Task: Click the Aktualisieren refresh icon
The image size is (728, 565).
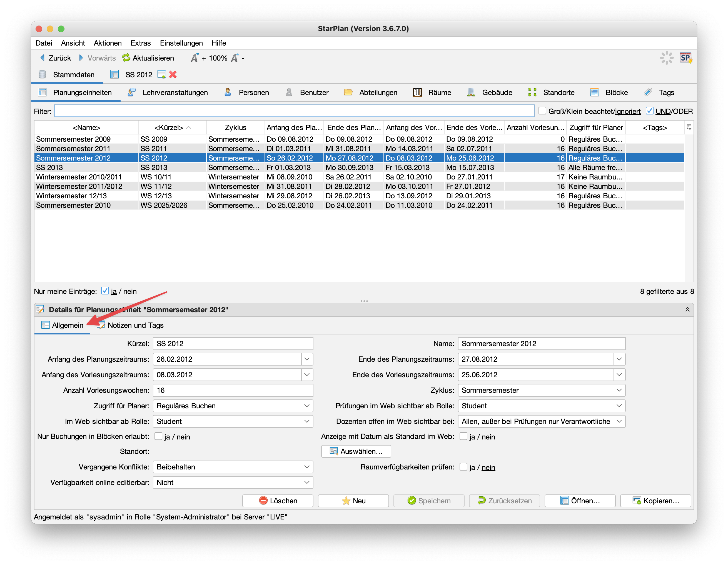Action: point(126,58)
